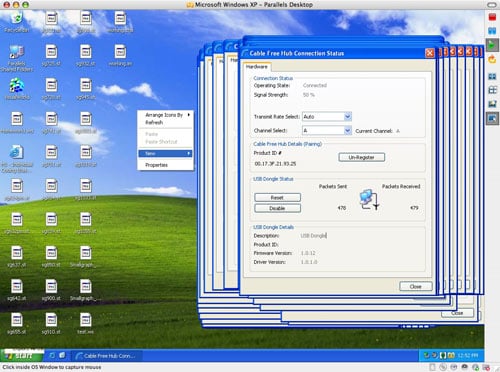Screen dimensions: 500x372
Task: Click the toolbar toggle pill in Mac title bar
Action: coord(492,5)
